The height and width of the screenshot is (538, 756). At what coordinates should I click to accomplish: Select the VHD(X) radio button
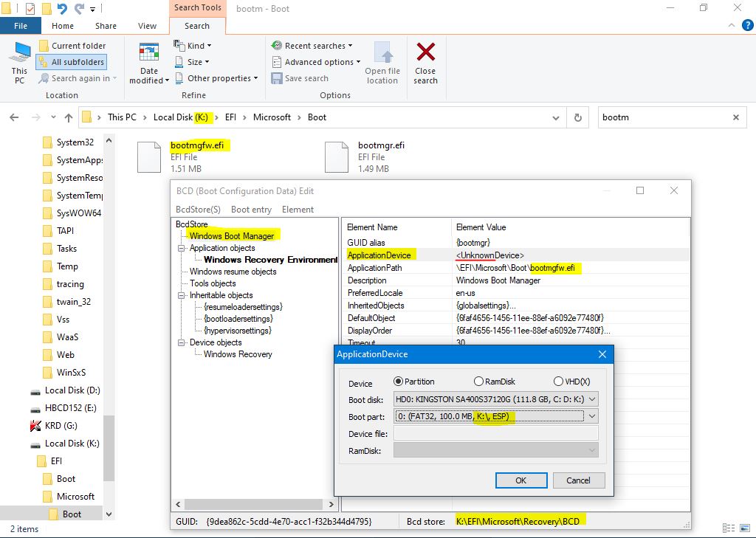click(x=558, y=382)
